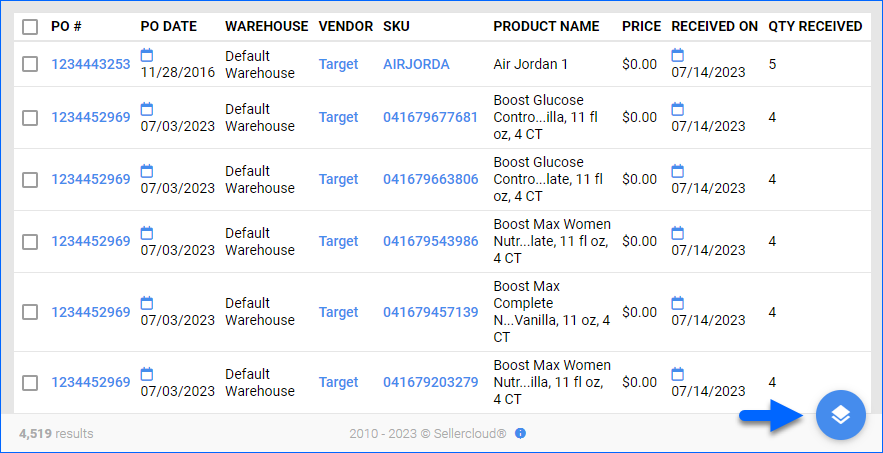The width and height of the screenshot is (883, 453).
Task: Click PO date calendar icon for SKU 041679543986
Action: [x=147, y=233]
